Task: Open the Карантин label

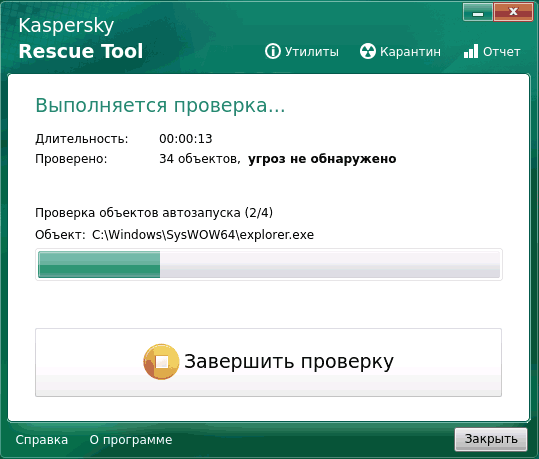Action: coord(410,52)
